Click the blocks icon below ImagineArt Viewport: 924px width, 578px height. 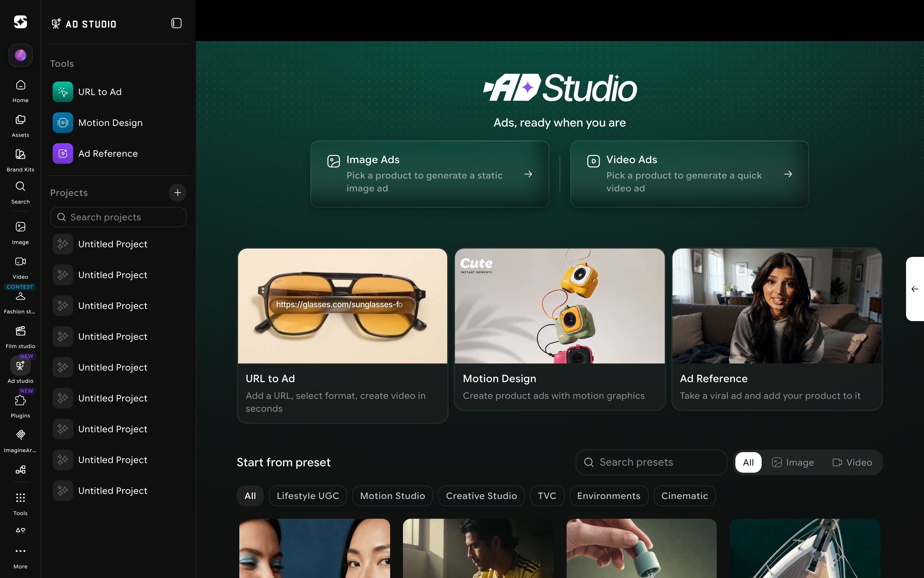pos(20,470)
